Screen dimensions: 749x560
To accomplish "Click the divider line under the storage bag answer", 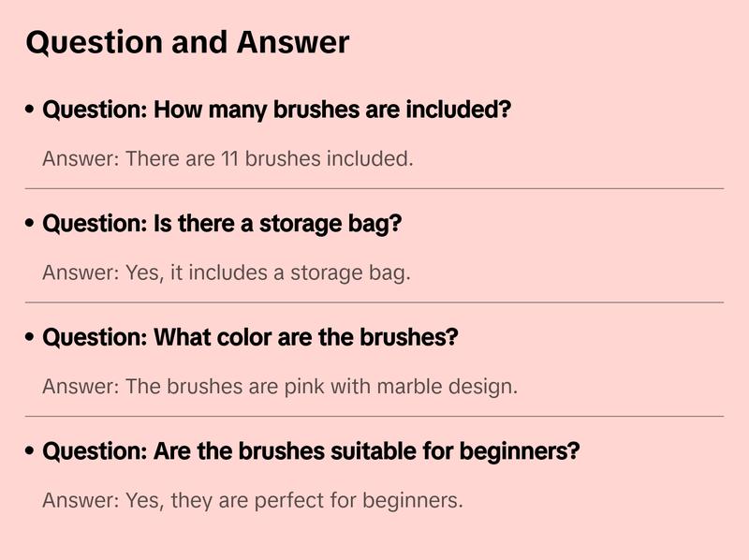I will (374, 302).
